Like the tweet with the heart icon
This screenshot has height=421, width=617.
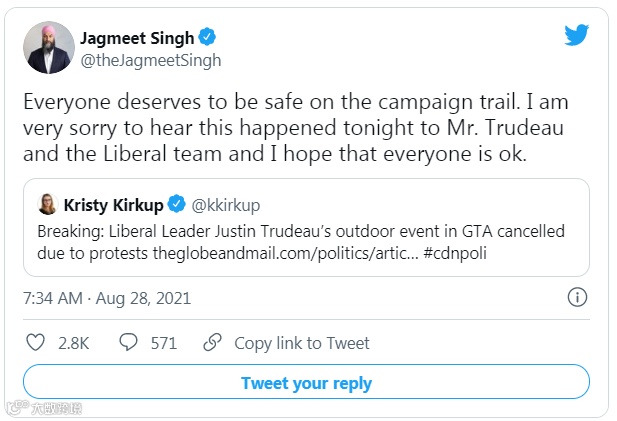tap(35, 343)
